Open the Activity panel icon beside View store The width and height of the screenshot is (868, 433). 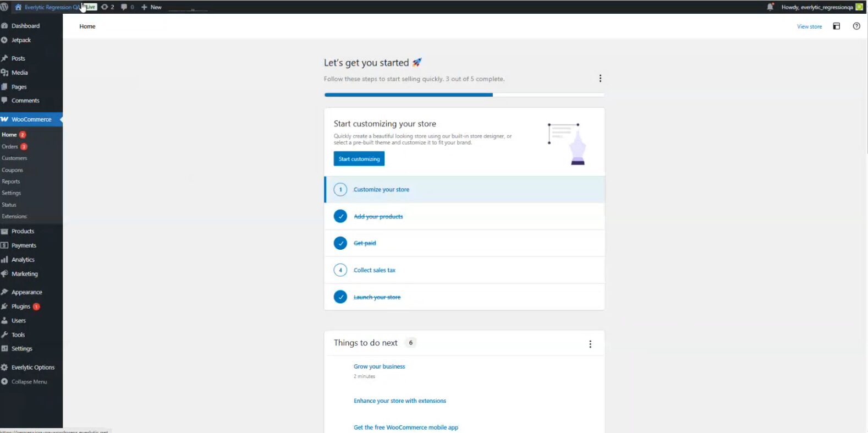[837, 26]
